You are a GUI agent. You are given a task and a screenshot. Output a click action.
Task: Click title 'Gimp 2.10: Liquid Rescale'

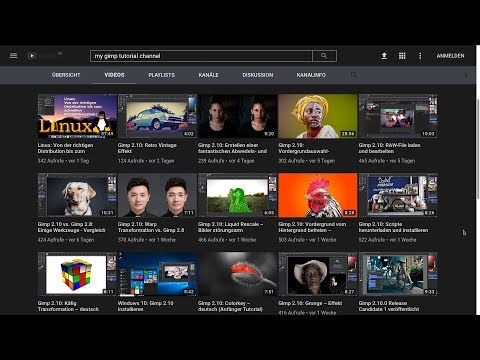(231, 227)
